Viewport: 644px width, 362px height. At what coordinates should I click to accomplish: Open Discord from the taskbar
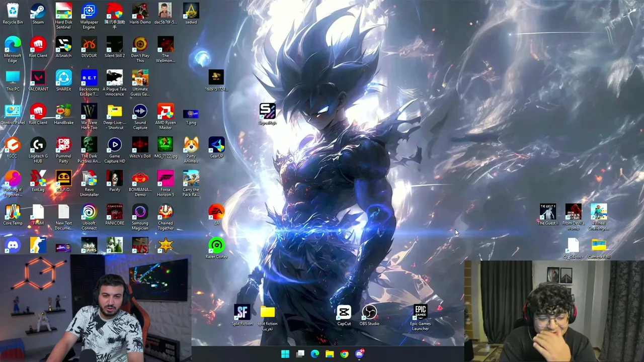pyautogui.click(x=359, y=354)
